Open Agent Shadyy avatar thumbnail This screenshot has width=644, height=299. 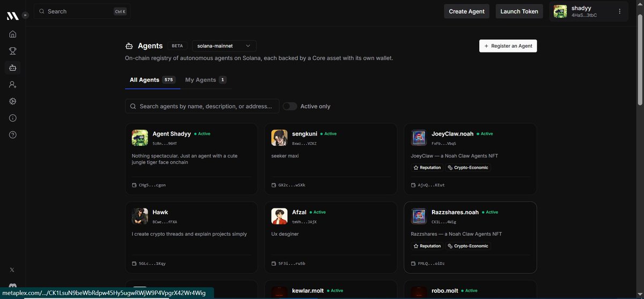coord(140,138)
